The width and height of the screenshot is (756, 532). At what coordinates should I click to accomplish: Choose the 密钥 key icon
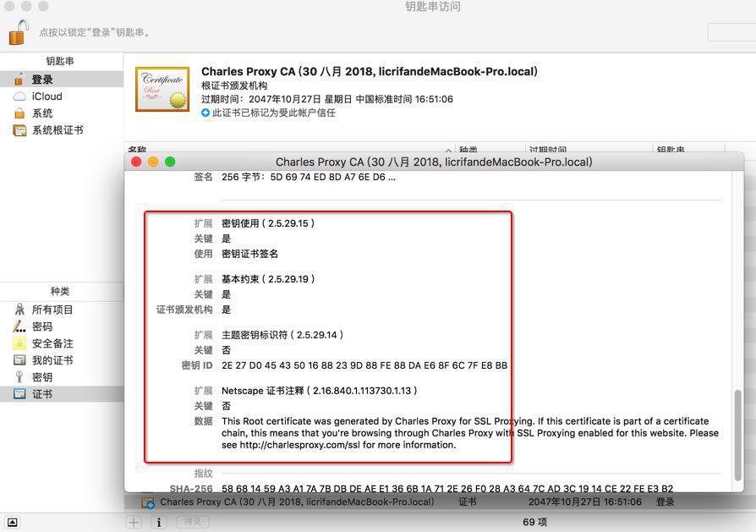19,377
